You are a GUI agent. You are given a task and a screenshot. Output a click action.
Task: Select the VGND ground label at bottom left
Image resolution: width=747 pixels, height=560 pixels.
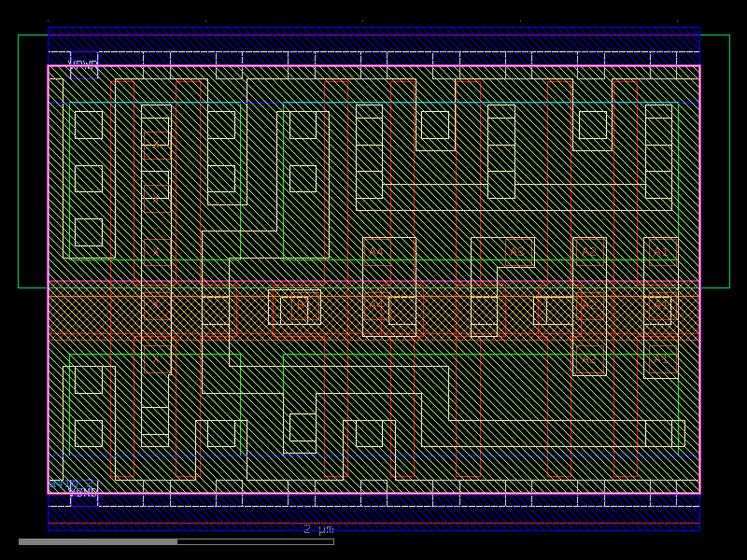81,490
